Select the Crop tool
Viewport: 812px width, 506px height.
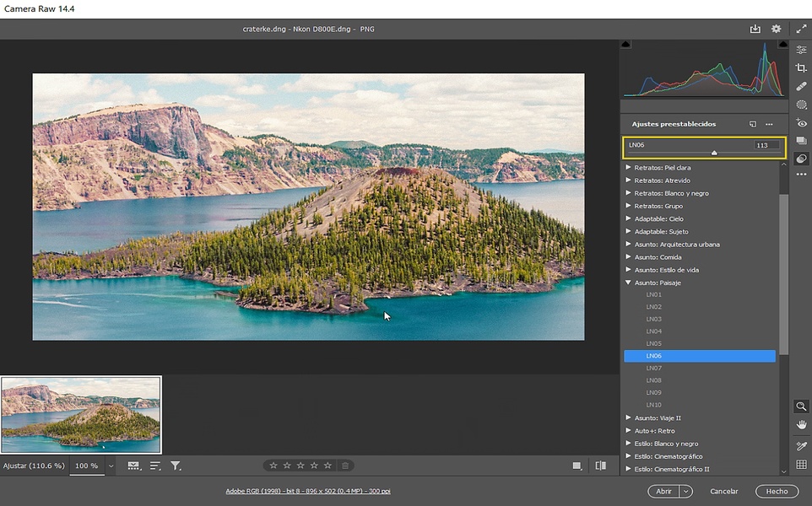[801, 68]
